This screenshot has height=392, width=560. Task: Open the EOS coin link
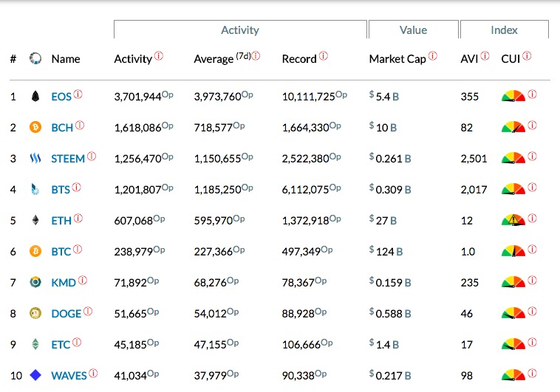click(x=61, y=97)
